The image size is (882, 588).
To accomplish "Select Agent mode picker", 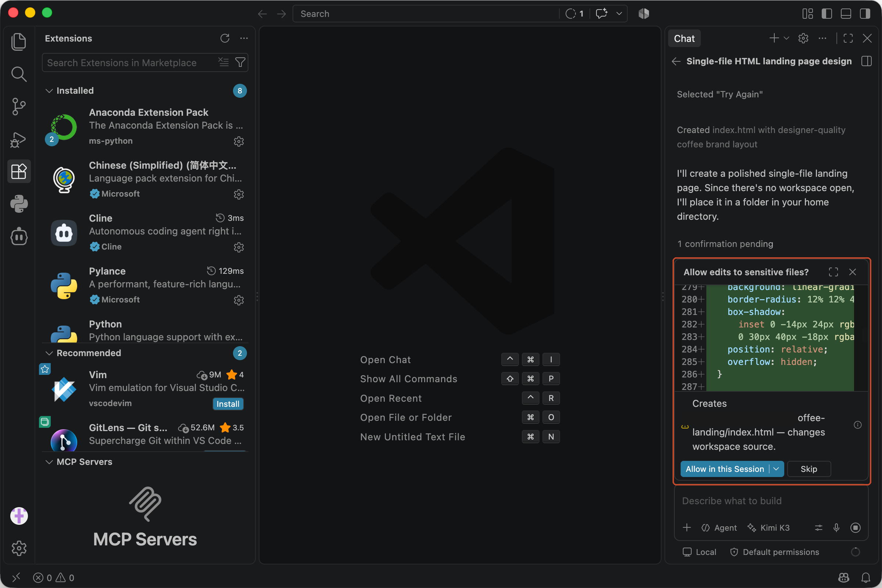I will (719, 528).
